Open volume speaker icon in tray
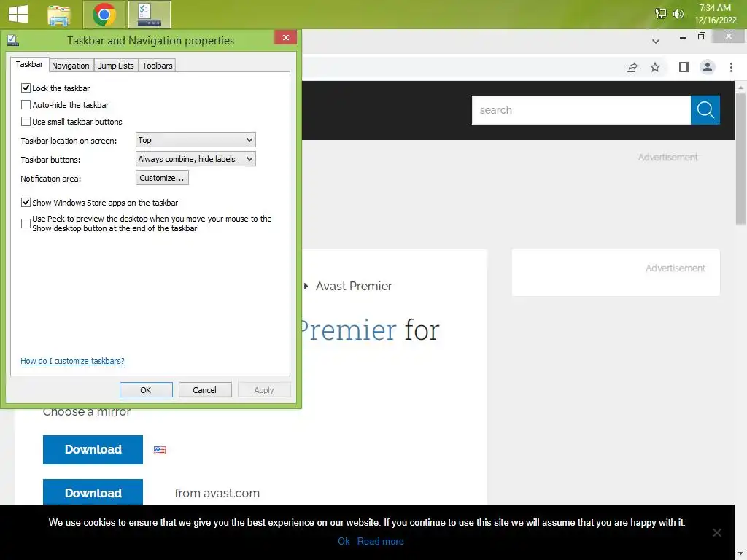Viewport: 747px width, 560px height. (678, 14)
